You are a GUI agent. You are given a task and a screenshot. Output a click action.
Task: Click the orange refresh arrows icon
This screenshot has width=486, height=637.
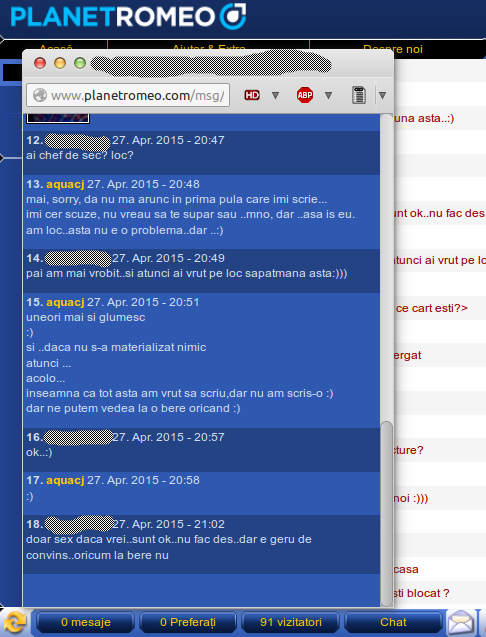tap(15, 623)
